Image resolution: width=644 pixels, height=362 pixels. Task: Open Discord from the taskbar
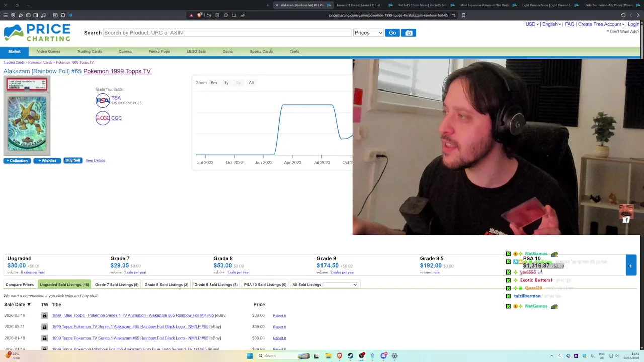[383, 356]
